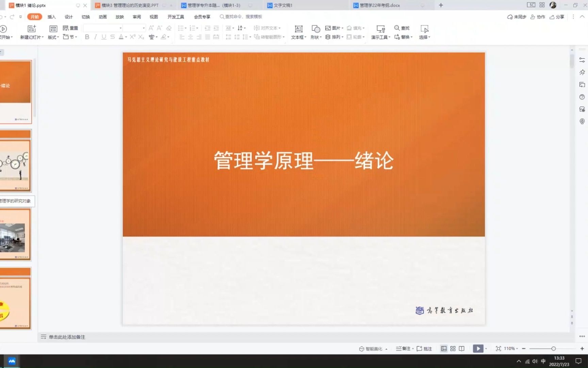Toggle Superscript formatting
This screenshot has width=588, height=368.
click(132, 37)
